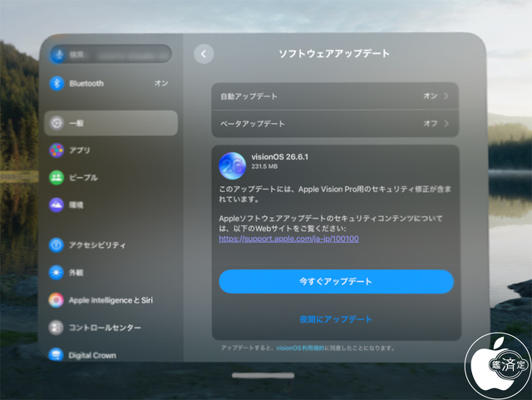
Task: Open the visionOS 利用規約 link
Action: [300, 348]
